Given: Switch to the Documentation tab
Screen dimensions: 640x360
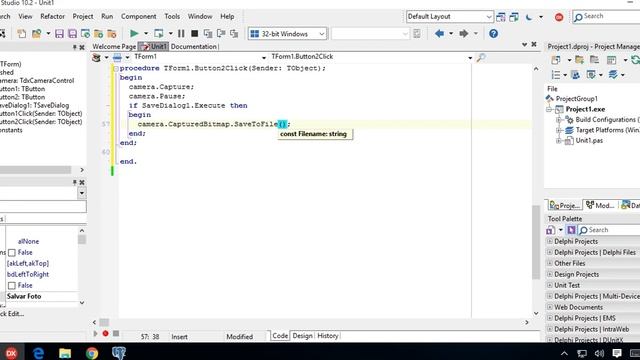Looking at the screenshot, I should click(194, 47).
